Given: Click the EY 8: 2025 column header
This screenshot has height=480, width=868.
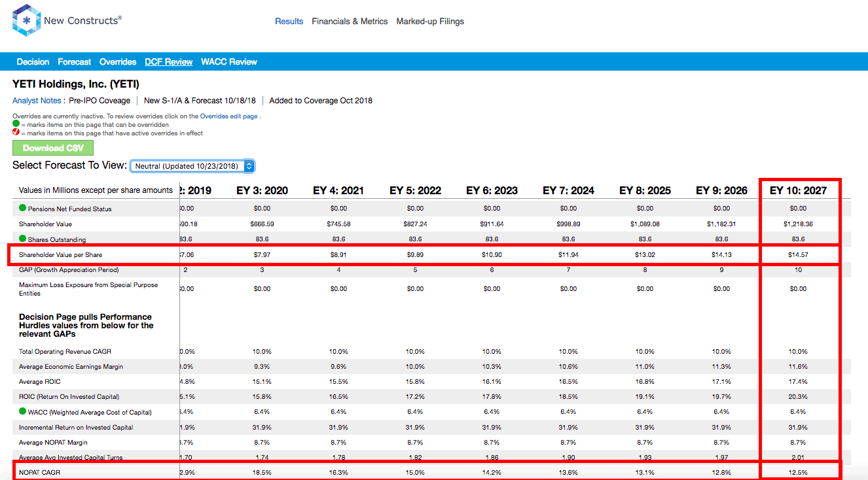Looking at the screenshot, I should [x=645, y=191].
